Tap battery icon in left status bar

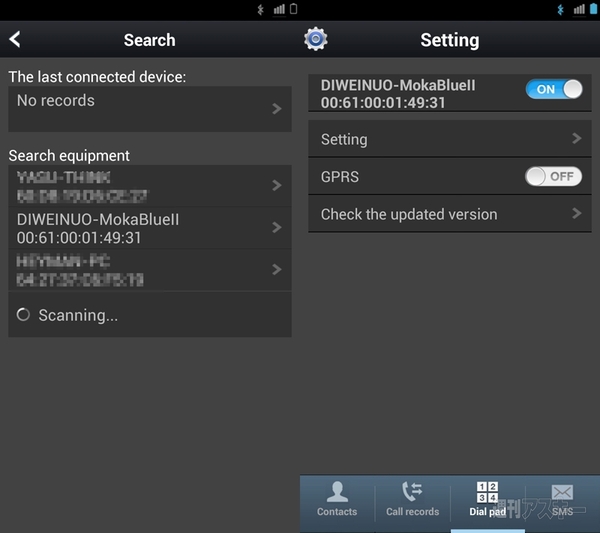pos(293,9)
